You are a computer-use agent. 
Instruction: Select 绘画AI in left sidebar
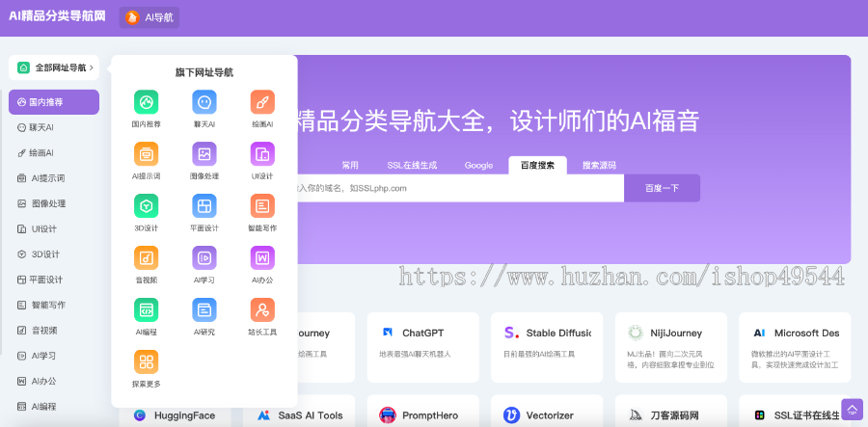pos(54,152)
